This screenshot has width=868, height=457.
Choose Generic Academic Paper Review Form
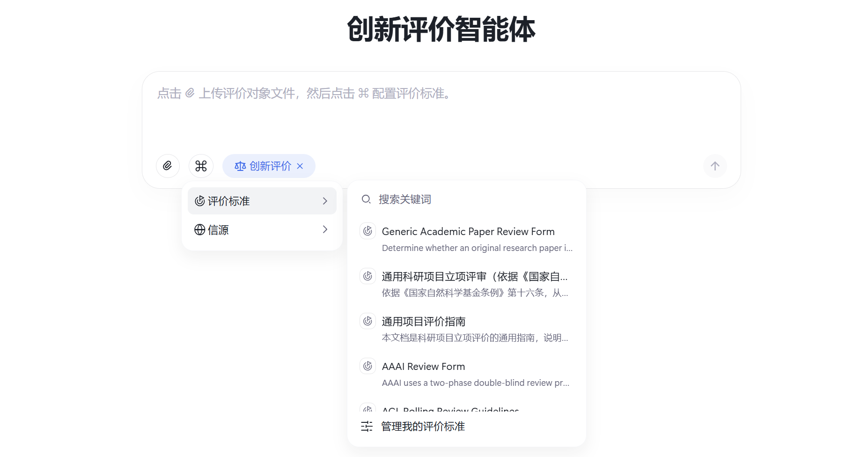[x=467, y=239]
